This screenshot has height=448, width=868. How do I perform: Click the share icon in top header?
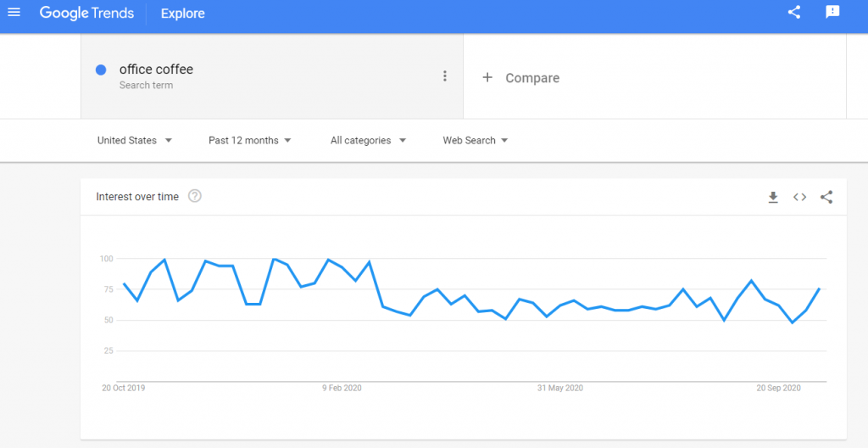click(x=793, y=12)
